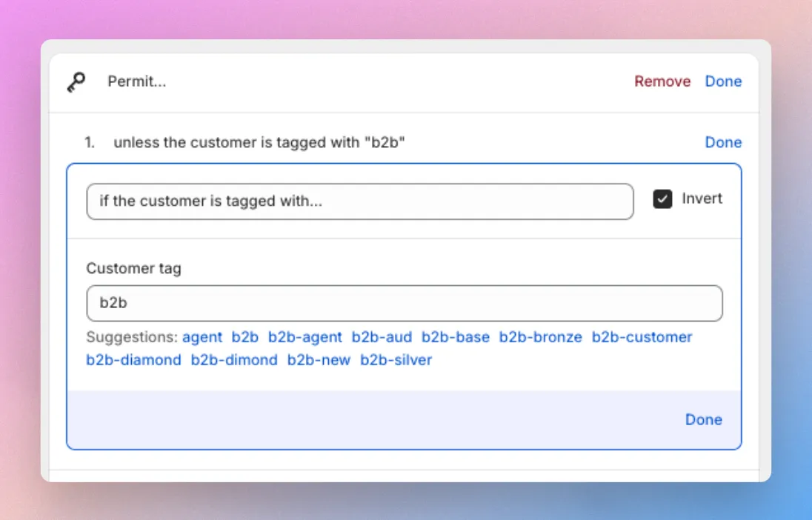The height and width of the screenshot is (520, 812).
Task: Click the Customer tag input field
Action: (405, 303)
